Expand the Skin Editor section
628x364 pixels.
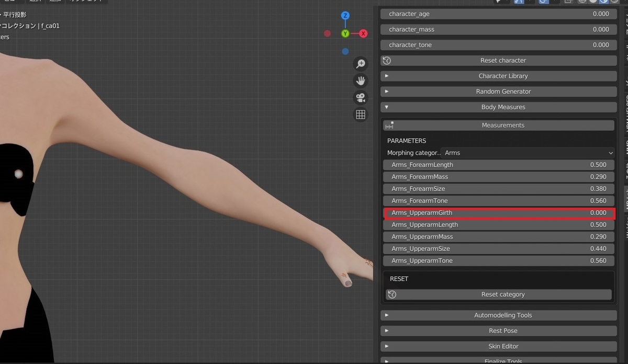499,346
